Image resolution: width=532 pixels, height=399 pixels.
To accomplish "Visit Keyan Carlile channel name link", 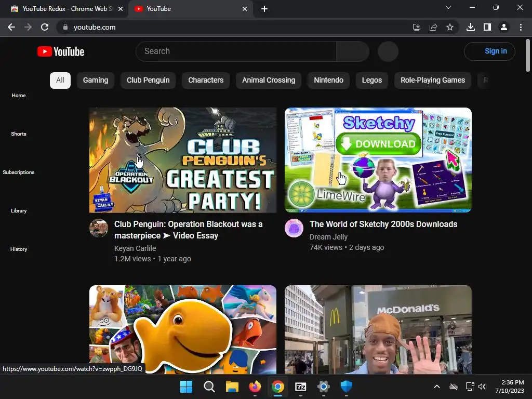I will click(135, 248).
